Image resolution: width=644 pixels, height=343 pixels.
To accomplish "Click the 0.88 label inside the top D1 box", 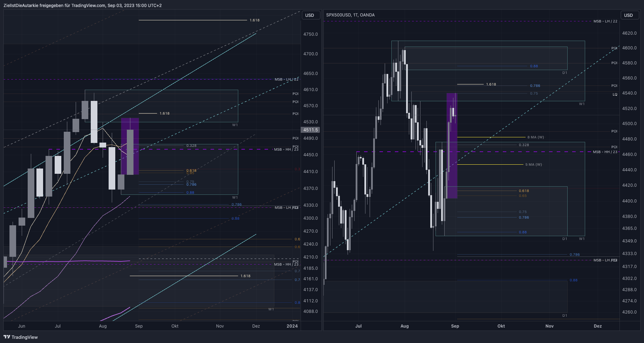I will 534,66.
